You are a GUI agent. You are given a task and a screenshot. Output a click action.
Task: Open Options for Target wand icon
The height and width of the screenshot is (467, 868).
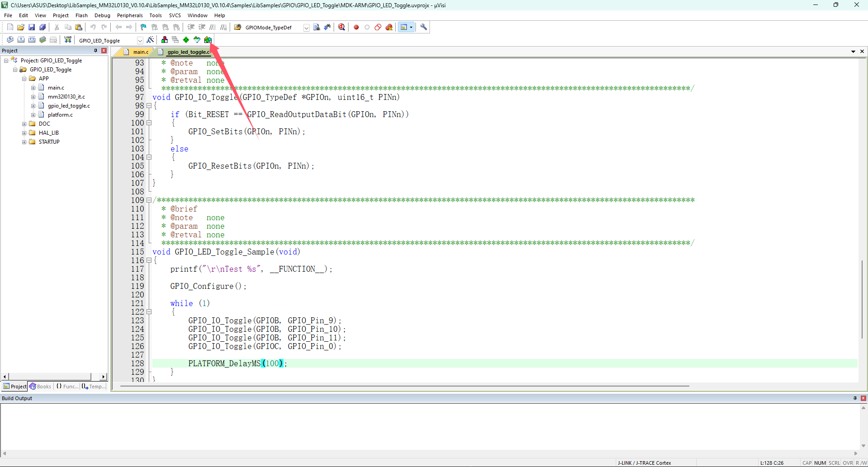point(151,40)
